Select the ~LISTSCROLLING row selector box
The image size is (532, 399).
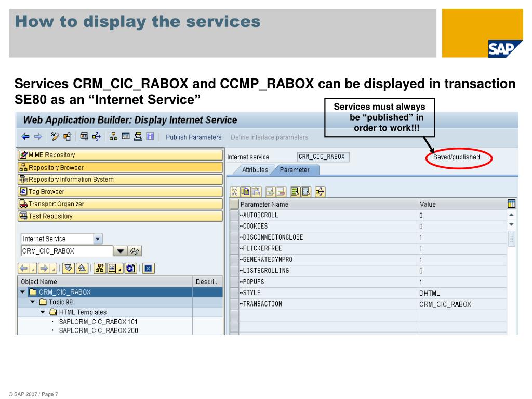(234, 271)
